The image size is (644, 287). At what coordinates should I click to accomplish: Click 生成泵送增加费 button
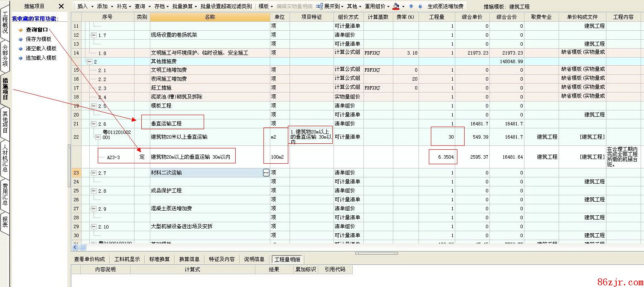coord(445,6)
